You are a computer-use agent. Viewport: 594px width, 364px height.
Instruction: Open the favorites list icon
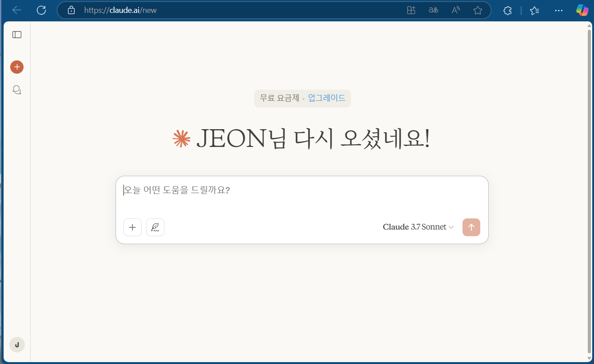tap(534, 10)
